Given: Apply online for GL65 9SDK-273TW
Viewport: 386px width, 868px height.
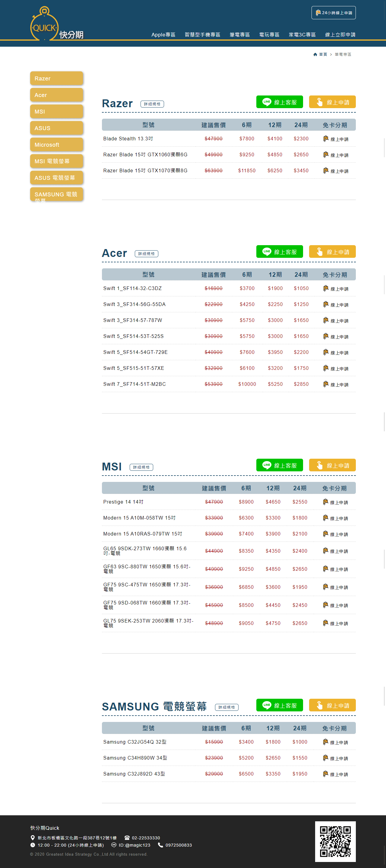Looking at the screenshot, I should point(335,551).
